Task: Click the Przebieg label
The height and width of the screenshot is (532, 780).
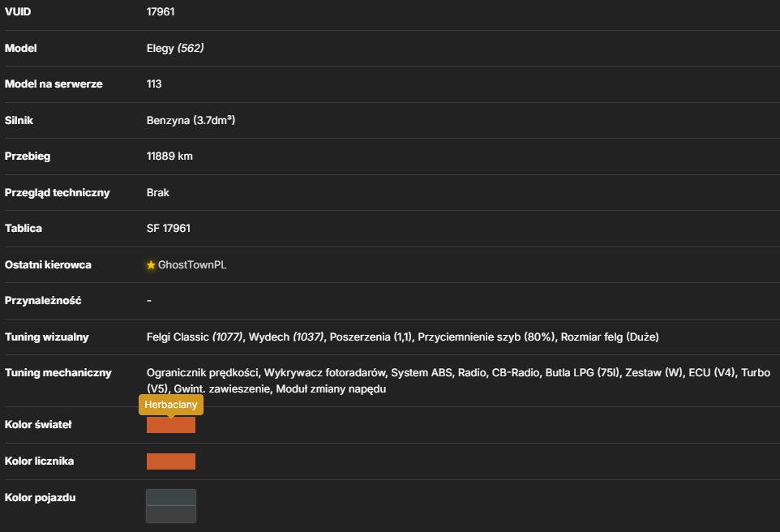Action: [x=28, y=157]
